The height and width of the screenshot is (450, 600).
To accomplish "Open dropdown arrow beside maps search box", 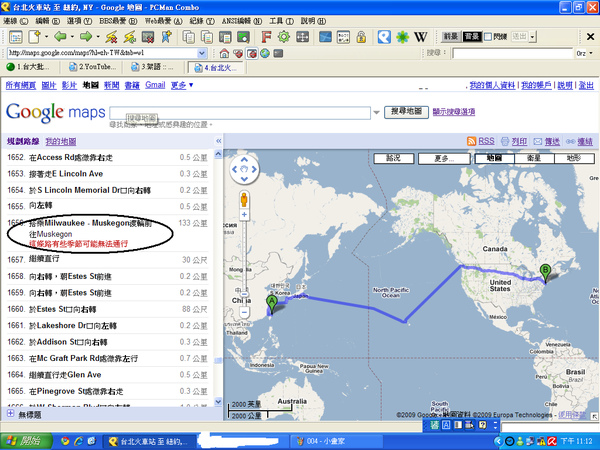I will pos(376,112).
